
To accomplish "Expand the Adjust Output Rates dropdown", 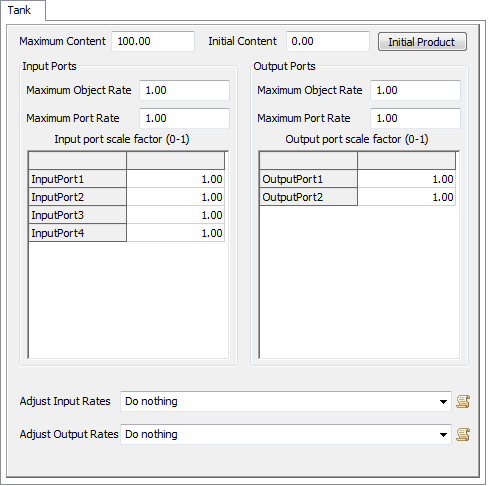I will (x=443, y=434).
